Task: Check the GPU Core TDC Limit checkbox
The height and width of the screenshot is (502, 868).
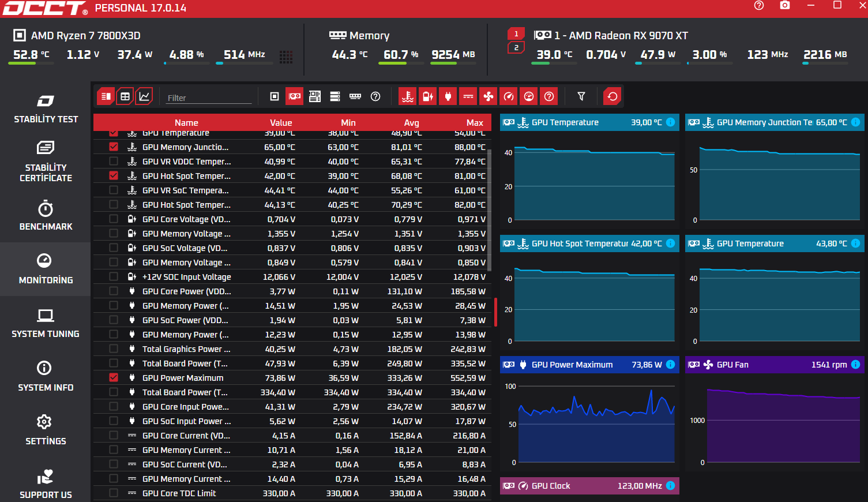Action: pyautogui.click(x=114, y=493)
